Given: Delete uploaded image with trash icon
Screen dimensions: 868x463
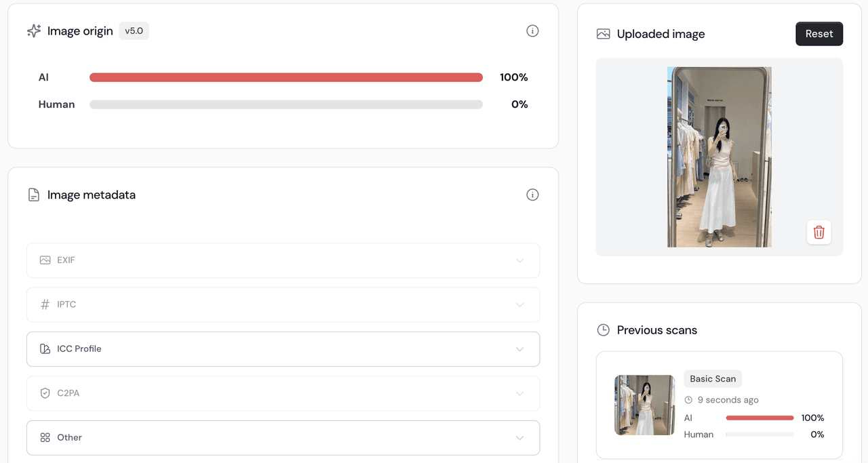Looking at the screenshot, I should pos(819,233).
